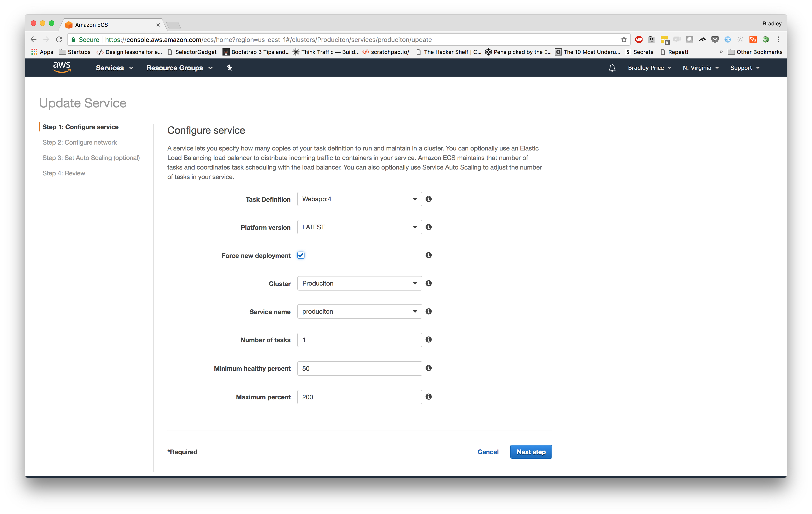Click the info icon for Force new deployment
This screenshot has width=812, height=514.
pos(428,255)
